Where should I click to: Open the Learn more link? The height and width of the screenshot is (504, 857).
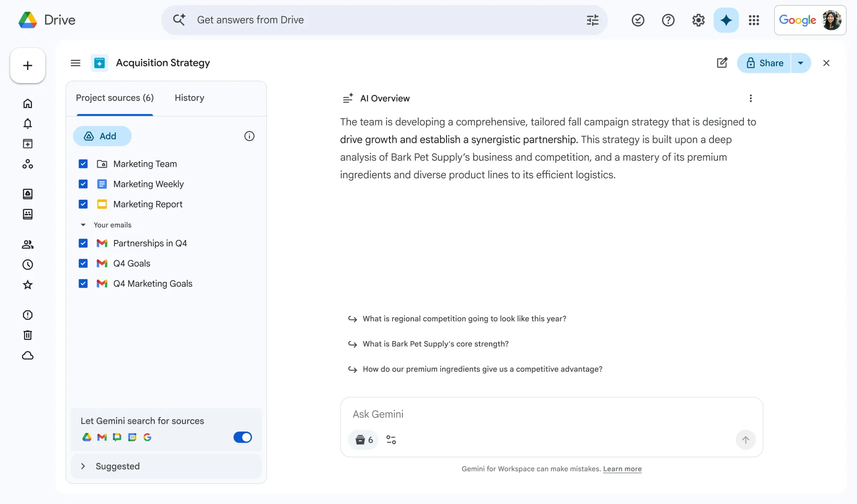click(622, 469)
